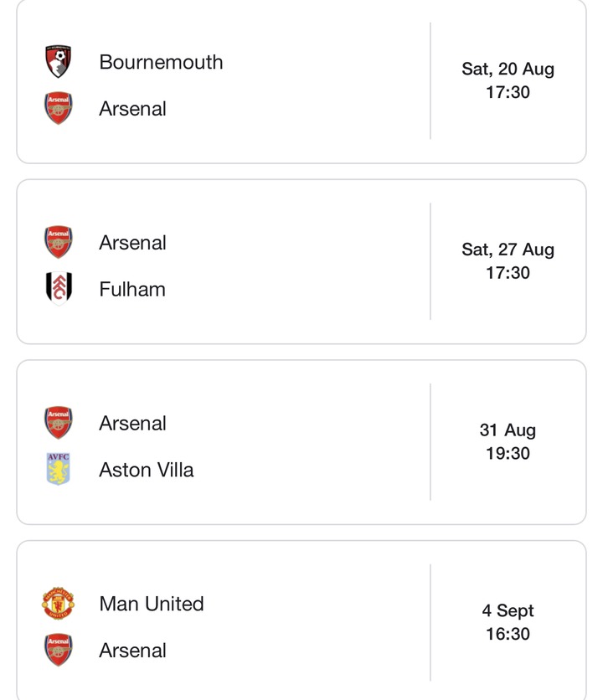Select the Man United club crest
Screen dimensions: 603x700
click(x=59, y=604)
